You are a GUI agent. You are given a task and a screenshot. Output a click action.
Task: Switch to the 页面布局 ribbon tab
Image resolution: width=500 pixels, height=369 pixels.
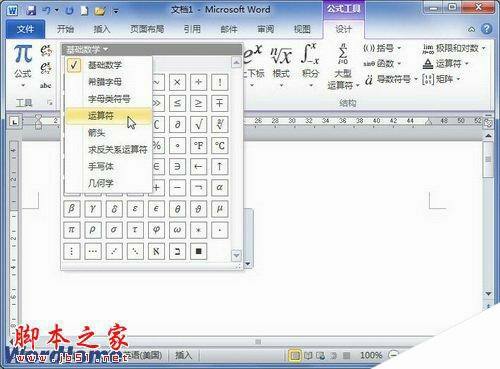(147, 29)
